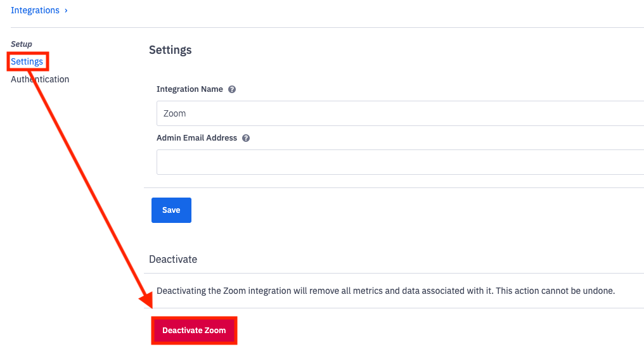The image size is (644, 354).
Task: Focus the empty Admin Email Address field
Action: [x=399, y=162]
